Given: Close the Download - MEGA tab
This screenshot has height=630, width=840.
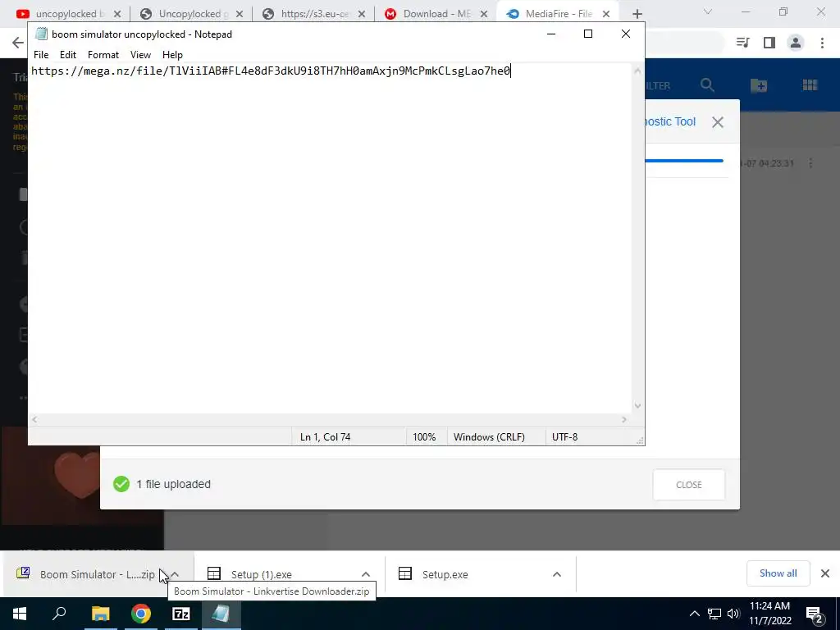Looking at the screenshot, I should [484, 14].
